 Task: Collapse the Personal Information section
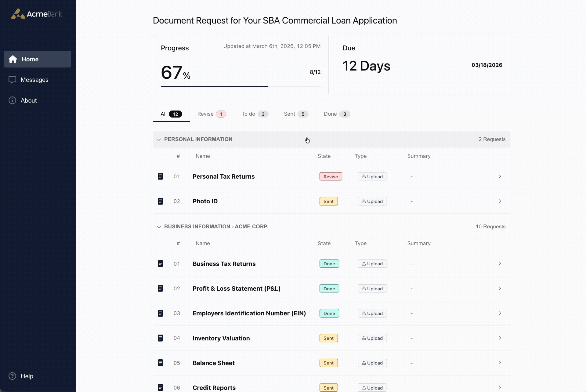pyautogui.click(x=159, y=140)
